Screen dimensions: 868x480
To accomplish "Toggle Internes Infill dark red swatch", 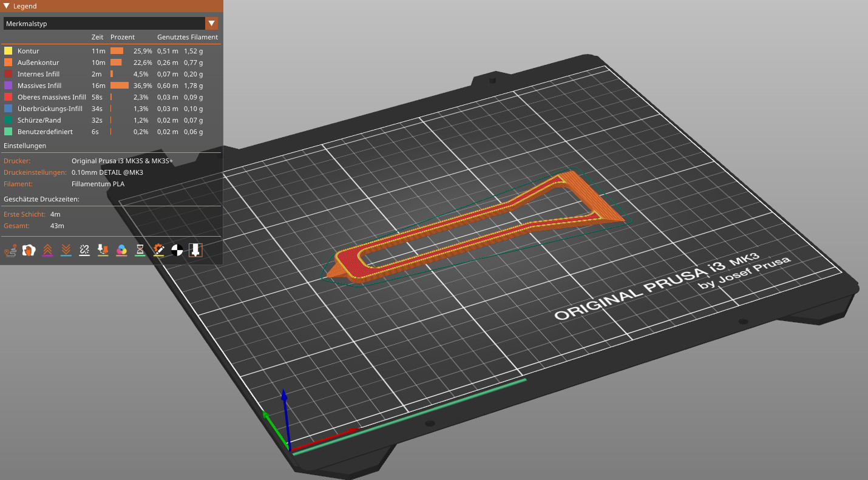I will [8, 74].
